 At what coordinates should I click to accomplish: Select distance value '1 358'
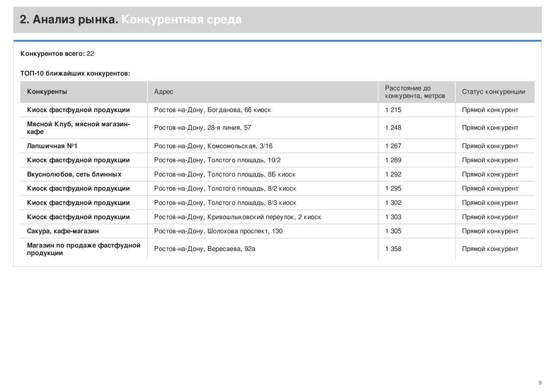point(393,249)
